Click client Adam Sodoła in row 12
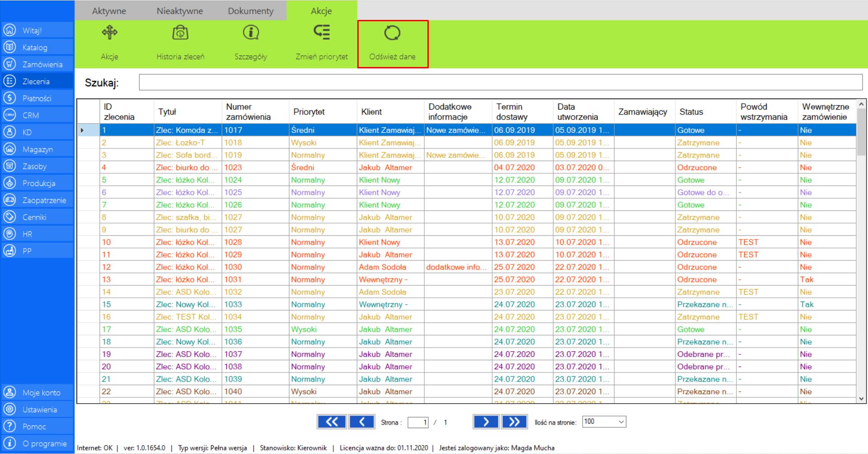The height and width of the screenshot is (454, 868). [x=390, y=267]
